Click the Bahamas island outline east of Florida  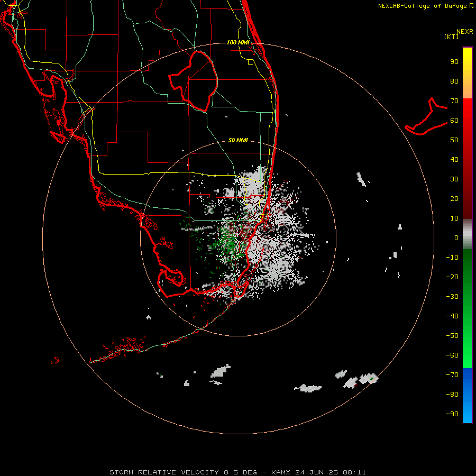(x=426, y=116)
